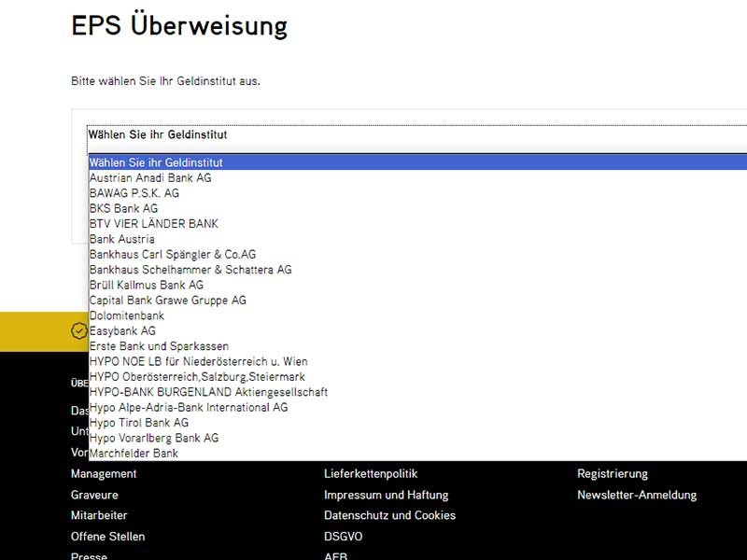
Task: Open Impressum und Haftung link
Action: click(x=386, y=495)
